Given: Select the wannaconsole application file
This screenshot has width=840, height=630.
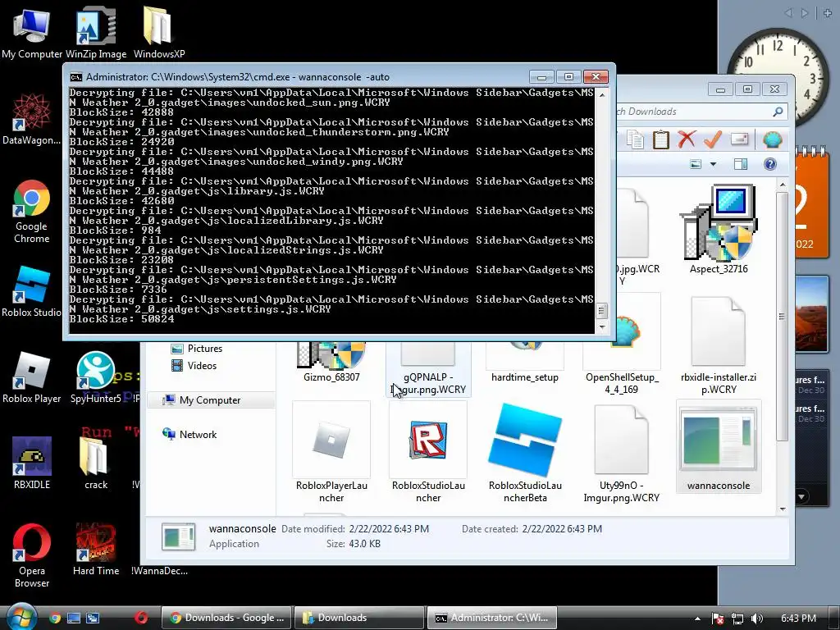Looking at the screenshot, I should (719, 446).
